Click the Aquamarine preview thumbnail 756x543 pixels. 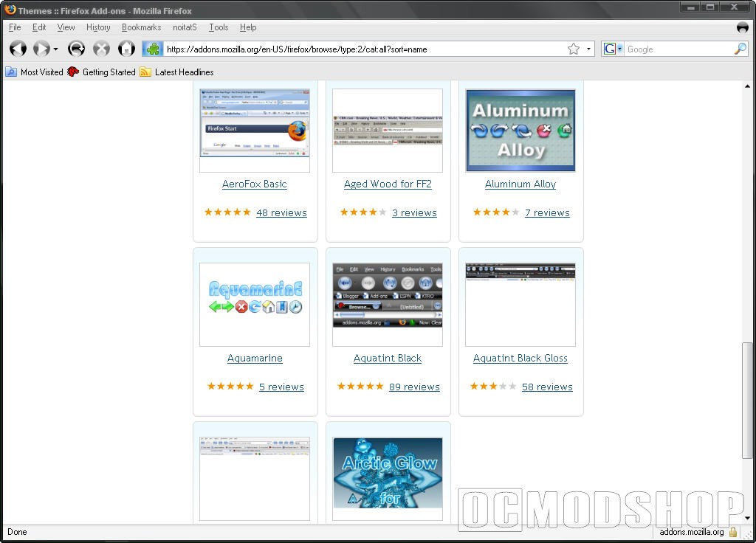click(x=255, y=305)
